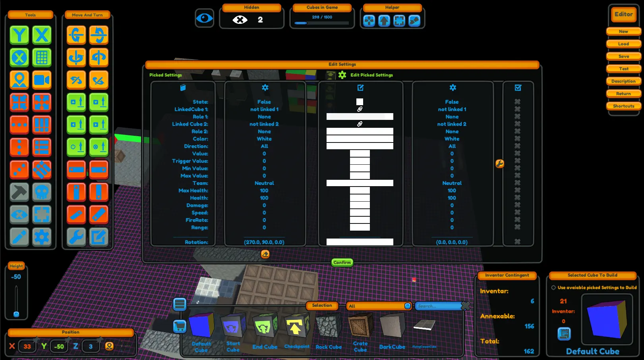Click the horizontal three-dots tool
Image resolution: width=644 pixels, height=360 pixels.
(x=19, y=125)
